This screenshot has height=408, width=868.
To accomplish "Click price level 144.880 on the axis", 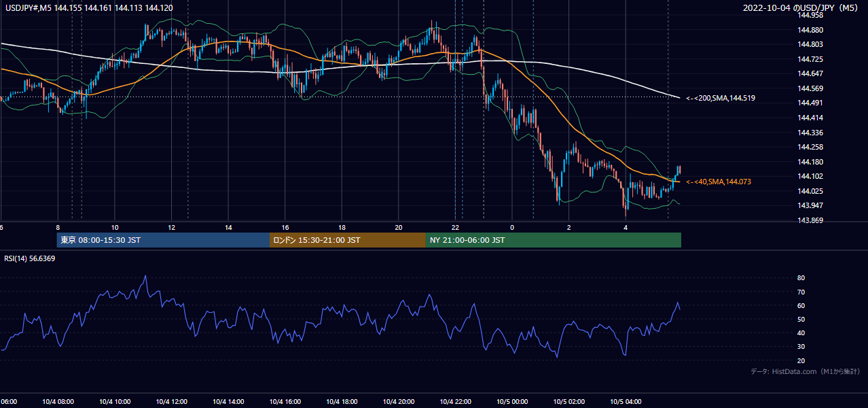I will 810,30.
